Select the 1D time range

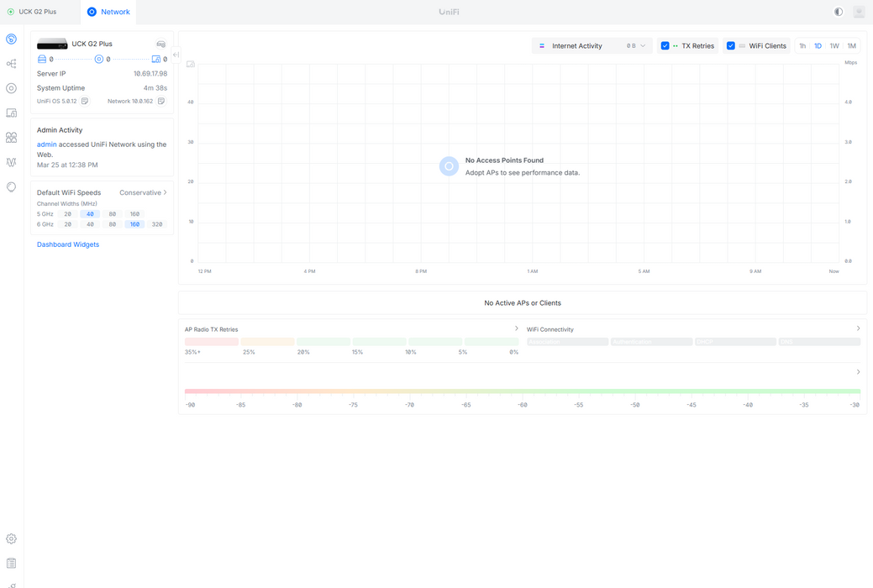point(818,45)
